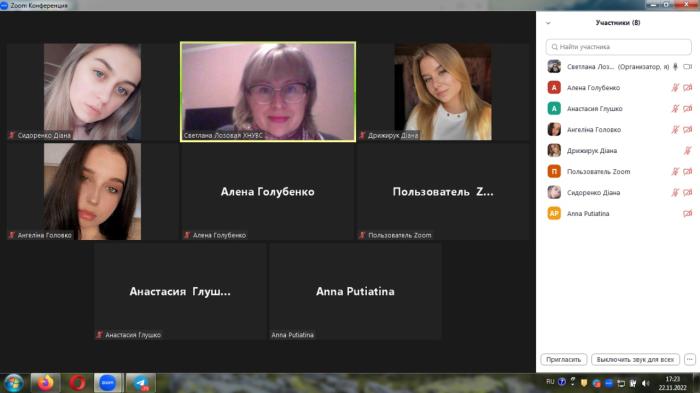Click the volume speaker icon in system tray
The height and width of the screenshot is (393, 700).
coord(646,383)
